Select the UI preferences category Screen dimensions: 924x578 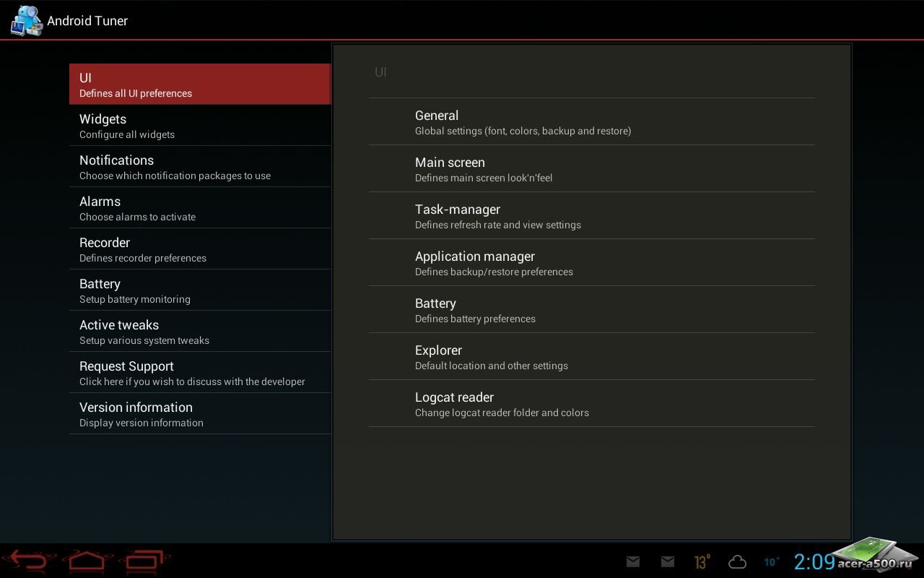pos(200,85)
